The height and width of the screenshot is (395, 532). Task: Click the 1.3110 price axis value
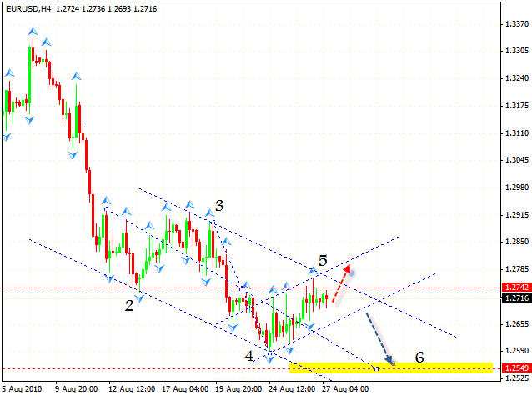(517, 132)
